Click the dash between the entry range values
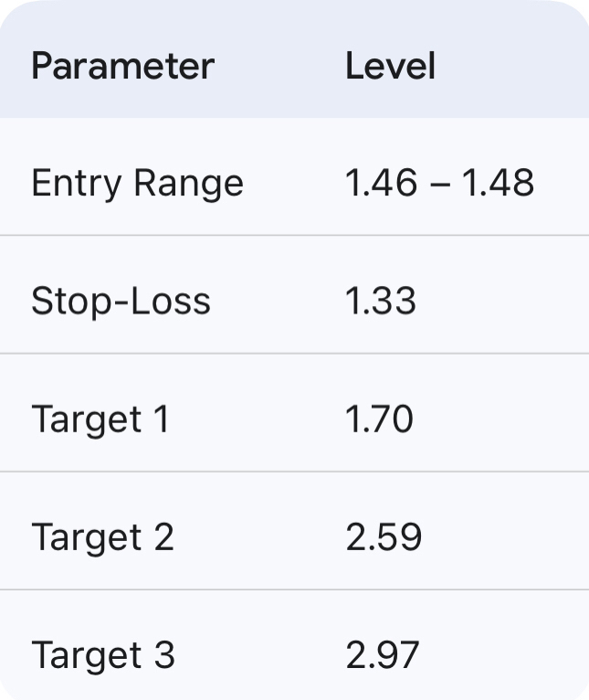 click(440, 186)
